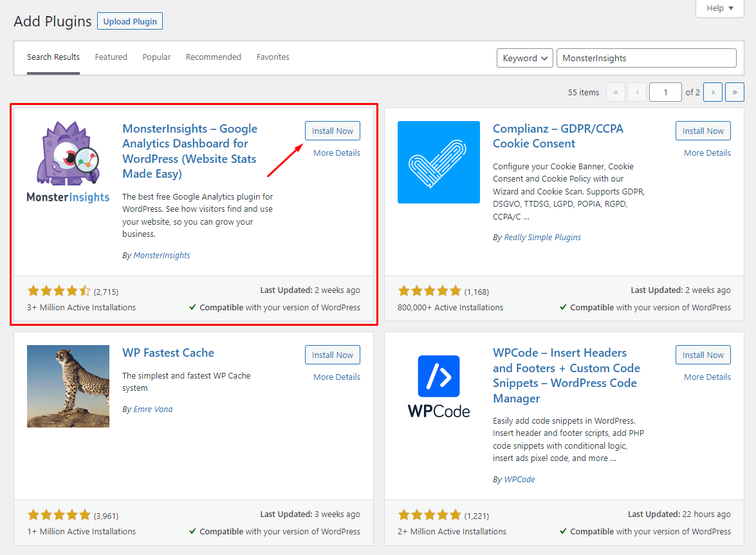Visit the MonsterInsights author link
The height and width of the screenshot is (555, 756).
161,256
